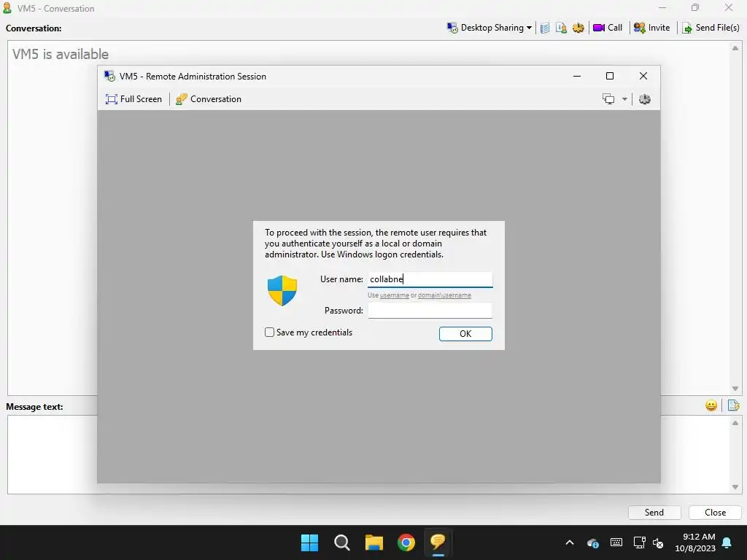The width and height of the screenshot is (747, 560).
Task: Click into the User name field
Action: [430, 279]
